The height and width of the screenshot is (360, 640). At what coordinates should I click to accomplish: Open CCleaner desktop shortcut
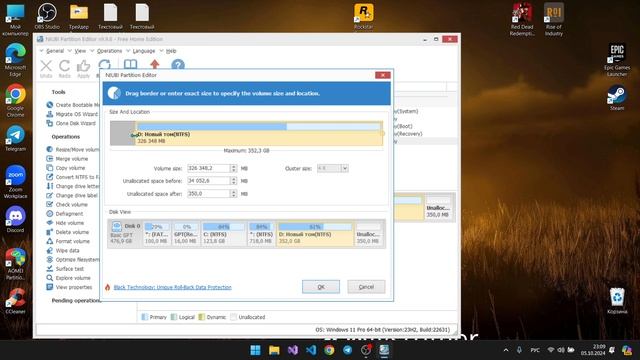pos(16,301)
